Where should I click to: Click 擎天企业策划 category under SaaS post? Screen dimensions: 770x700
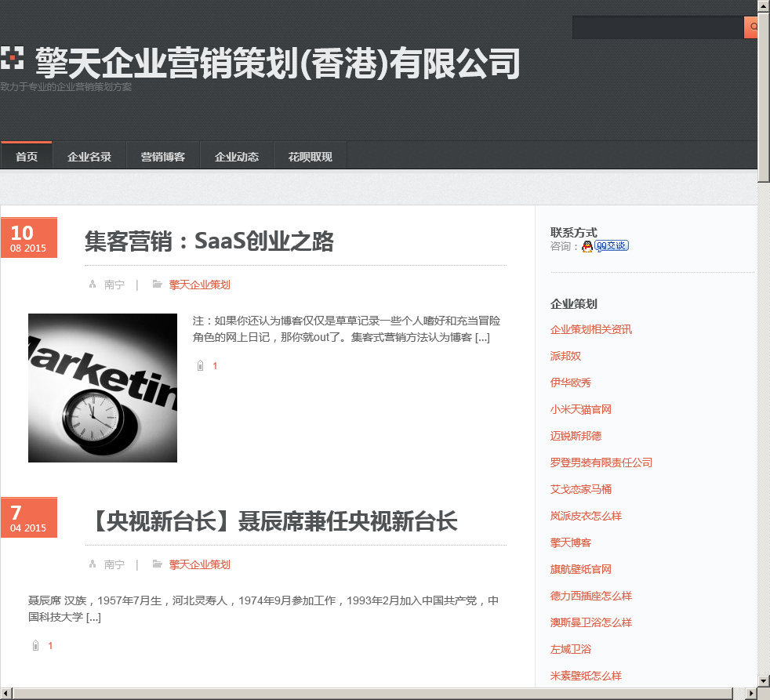199,285
